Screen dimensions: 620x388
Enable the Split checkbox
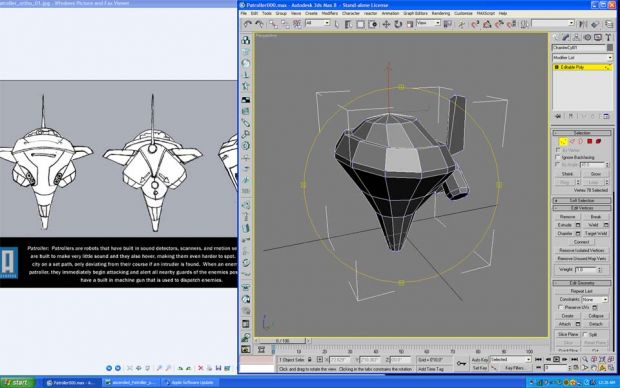(586, 335)
